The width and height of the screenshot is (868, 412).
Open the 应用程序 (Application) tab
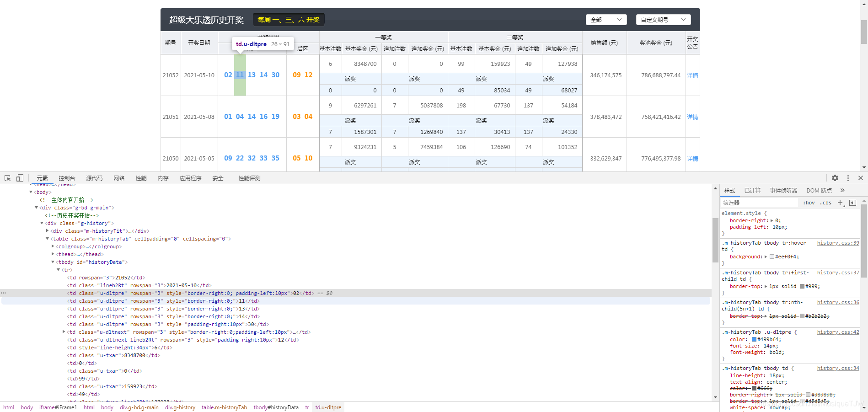[x=190, y=178]
